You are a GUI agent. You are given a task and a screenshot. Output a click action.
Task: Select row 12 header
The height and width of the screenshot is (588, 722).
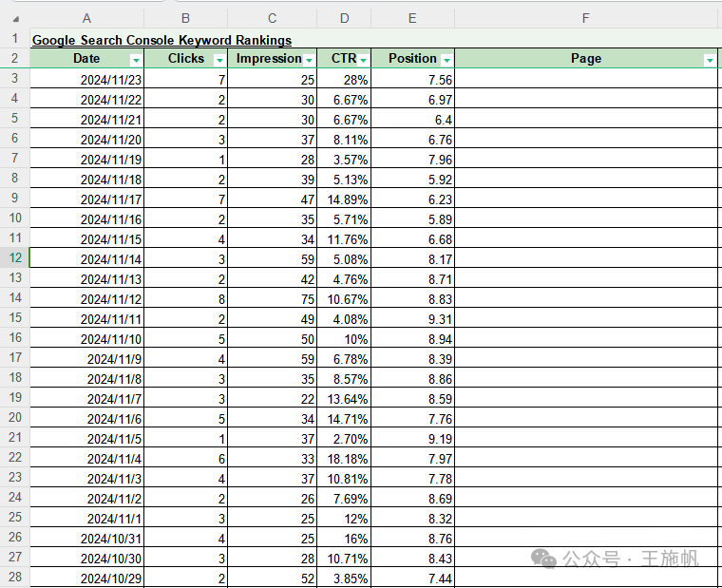coord(15,257)
